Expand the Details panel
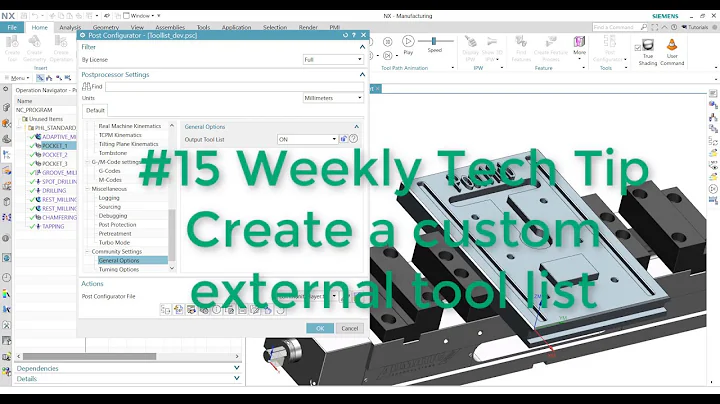Image resolution: width=720 pixels, height=404 pixels. pos(236,379)
